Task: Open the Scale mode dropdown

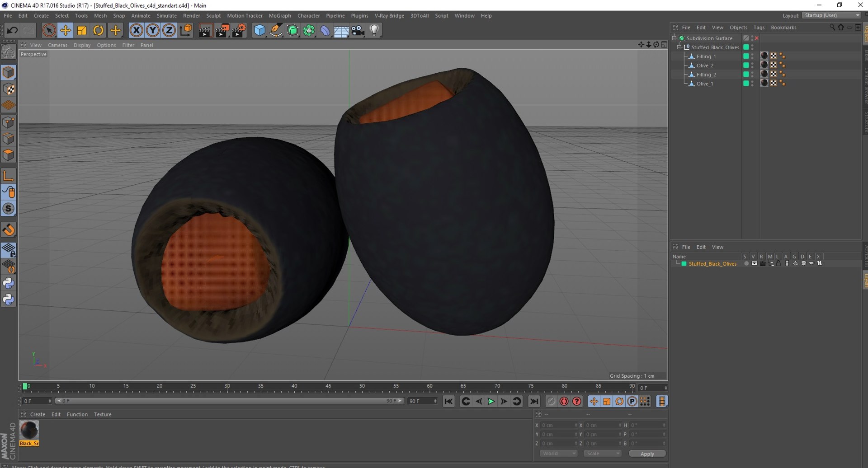Action: point(602,454)
